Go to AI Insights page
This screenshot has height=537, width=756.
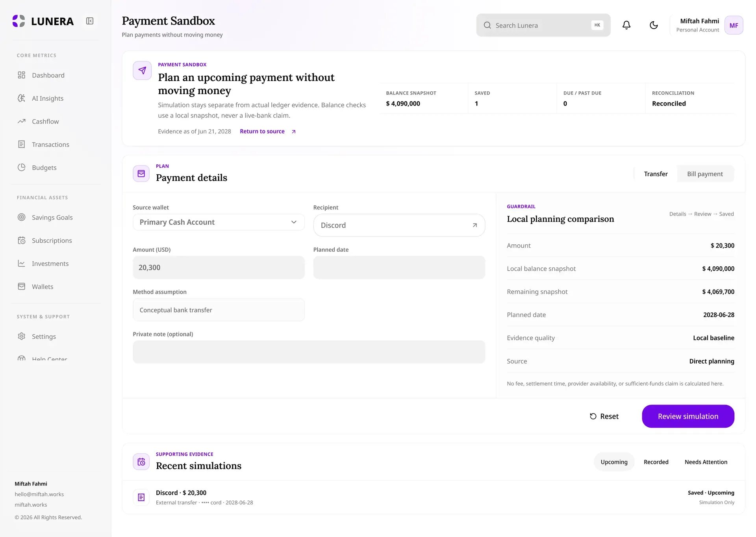point(55,98)
